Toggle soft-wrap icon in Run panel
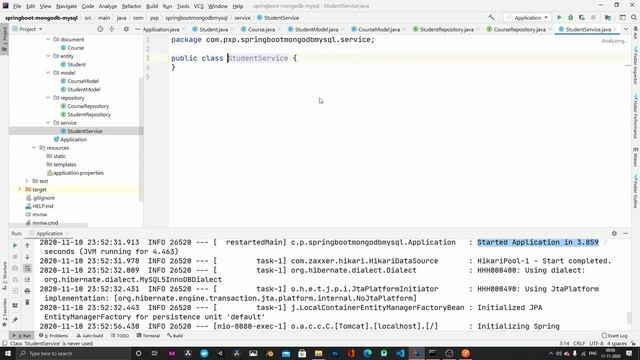 pos(27,268)
